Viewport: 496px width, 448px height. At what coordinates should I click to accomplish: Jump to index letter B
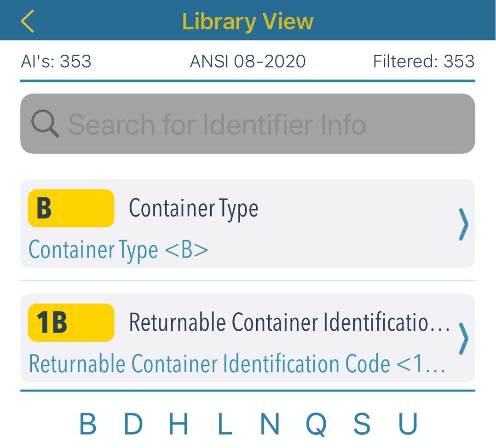point(87,424)
